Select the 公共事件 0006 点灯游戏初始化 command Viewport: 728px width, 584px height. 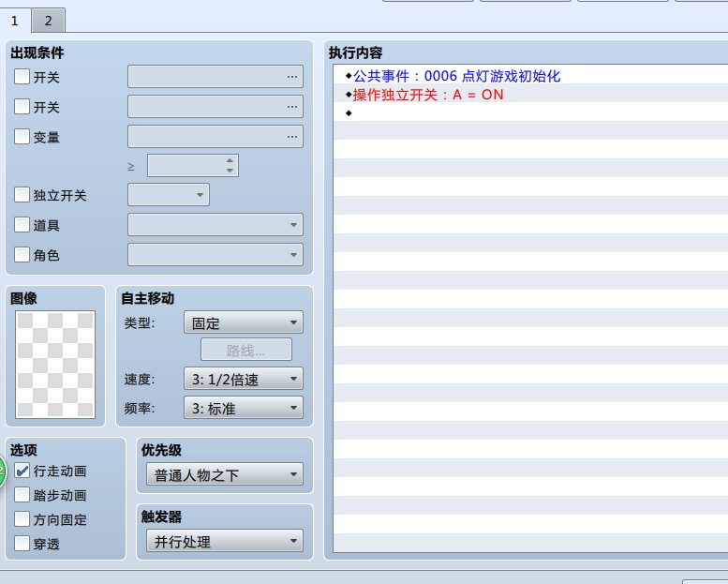pyautogui.click(x=530, y=75)
